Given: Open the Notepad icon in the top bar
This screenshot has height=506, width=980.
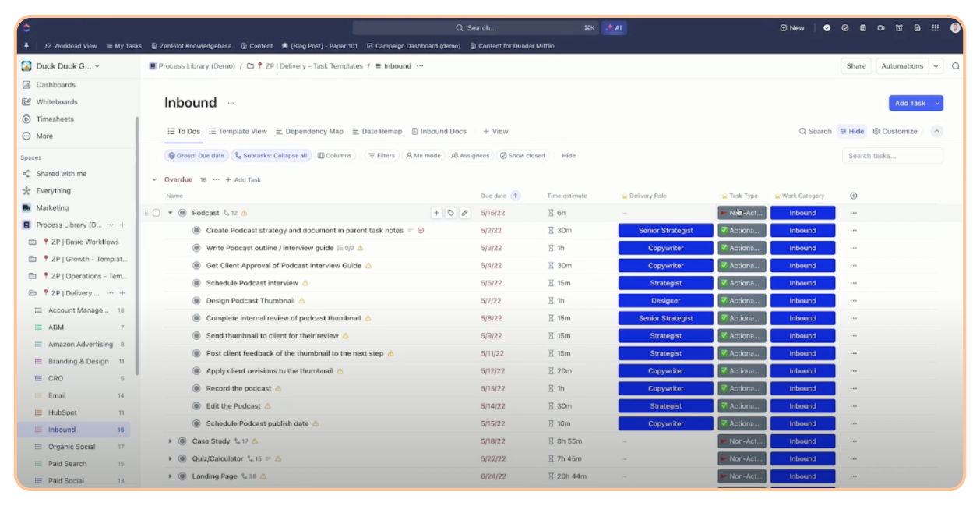Looking at the screenshot, I should [x=863, y=27].
